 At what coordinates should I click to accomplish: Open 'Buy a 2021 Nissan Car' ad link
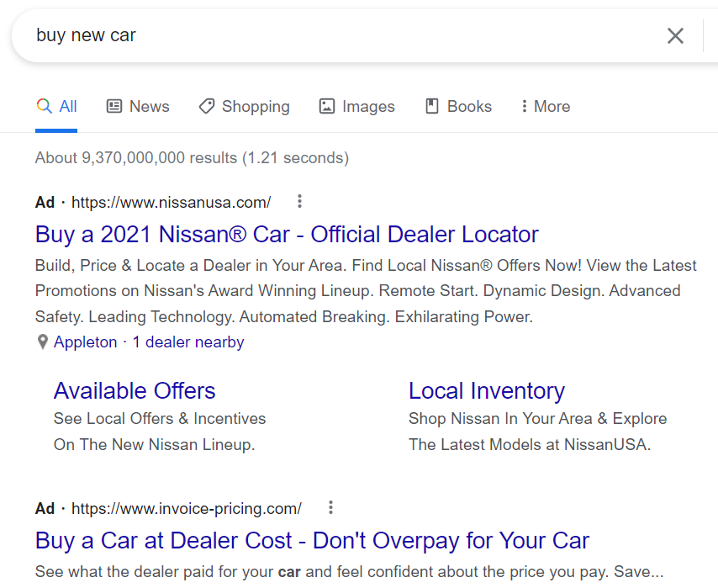[287, 234]
